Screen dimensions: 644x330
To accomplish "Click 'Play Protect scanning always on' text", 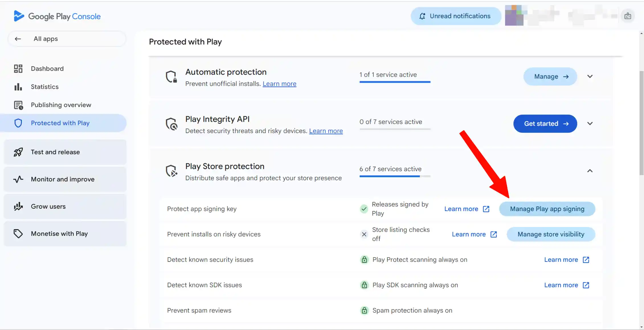I will [420, 260].
